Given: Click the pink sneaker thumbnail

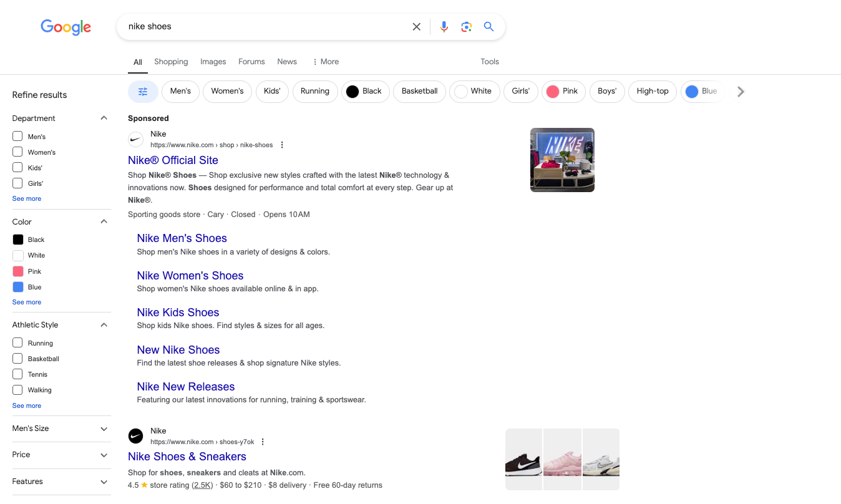Looking at the screenshot, I should (x=562, y=459).
